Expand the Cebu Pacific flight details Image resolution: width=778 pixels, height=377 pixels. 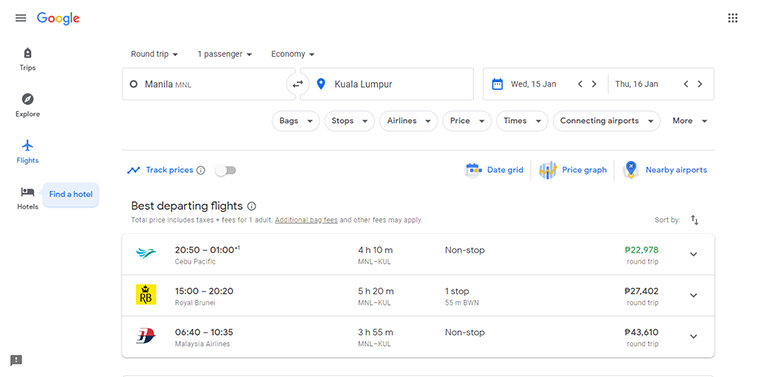point(693,254)
